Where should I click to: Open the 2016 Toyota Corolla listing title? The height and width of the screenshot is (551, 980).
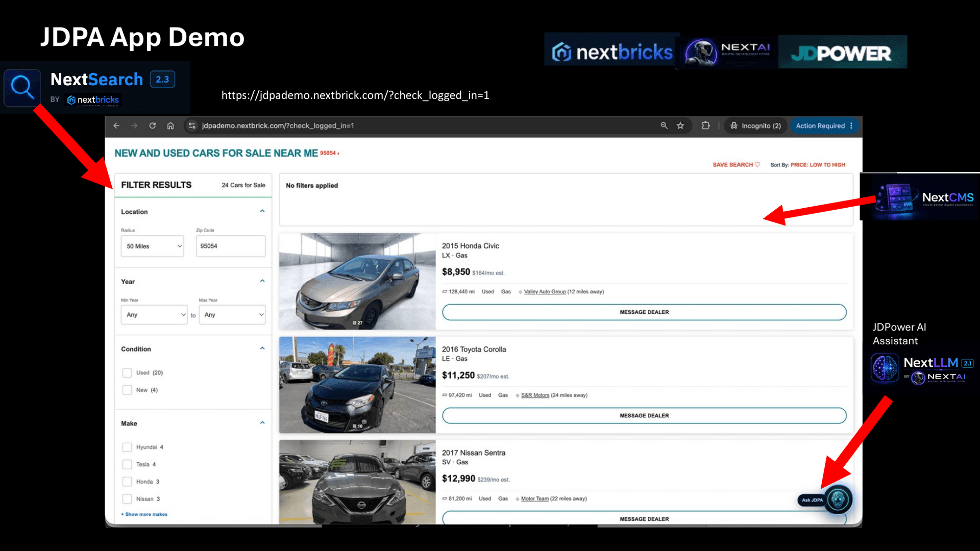[x=474, y=349]
